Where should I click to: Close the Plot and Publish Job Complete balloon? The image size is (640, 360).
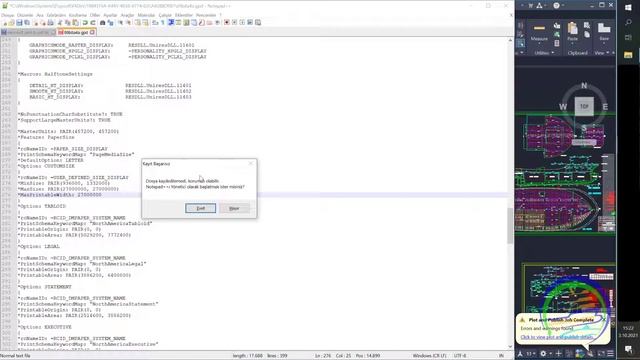(604, 320)
